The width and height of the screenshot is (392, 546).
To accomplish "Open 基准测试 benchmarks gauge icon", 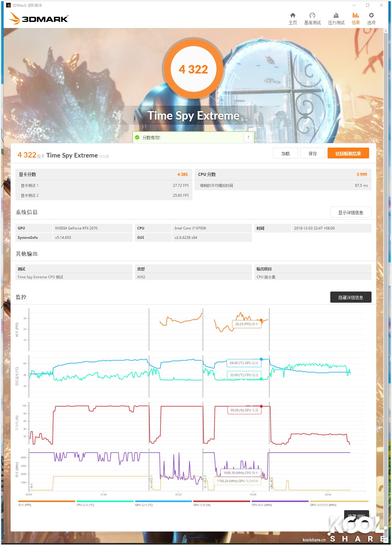I will pos(312,15).
